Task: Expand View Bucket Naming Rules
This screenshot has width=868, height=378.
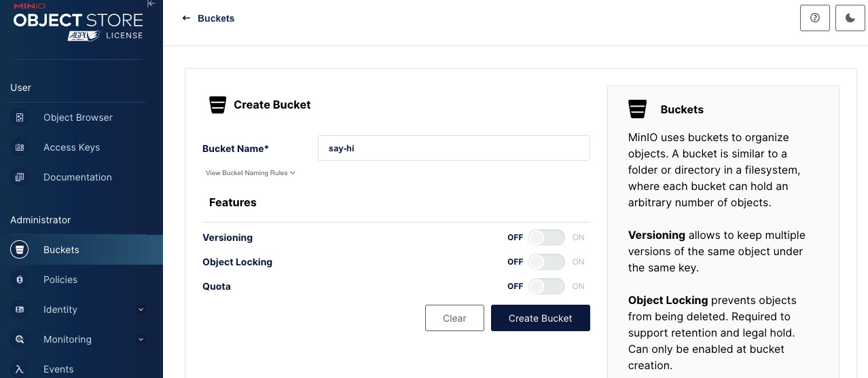Action: [x=251, y=173]
